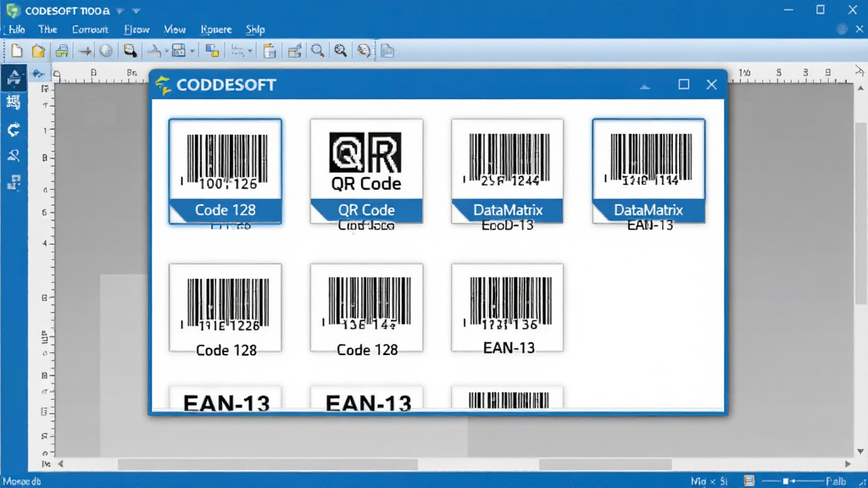
Task: Click the arrow-right toolbar icon
Action: [x=85, y=52]
